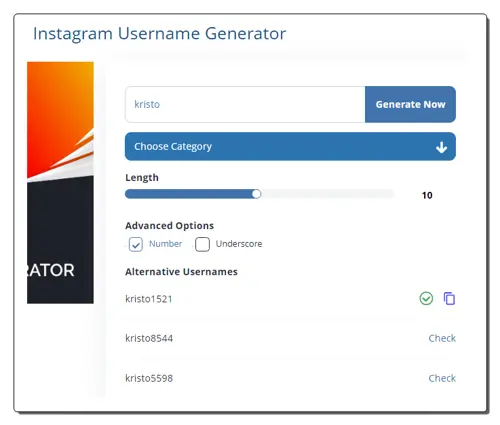This screenshot has width=500, height=425.
Task: Click the Number option label
Action: tap(165, 244)
